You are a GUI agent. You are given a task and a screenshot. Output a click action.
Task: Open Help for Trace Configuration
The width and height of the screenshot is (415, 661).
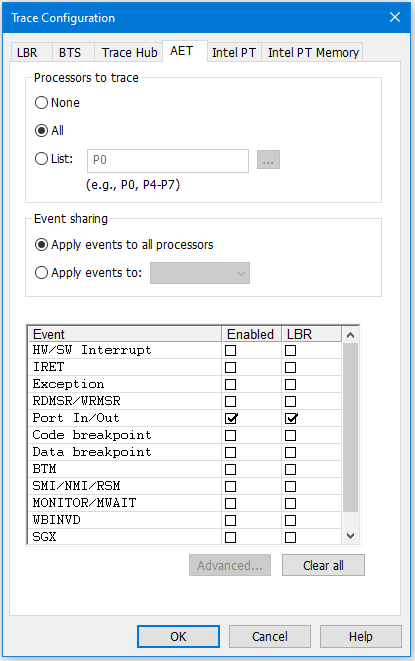pos(361,636)
